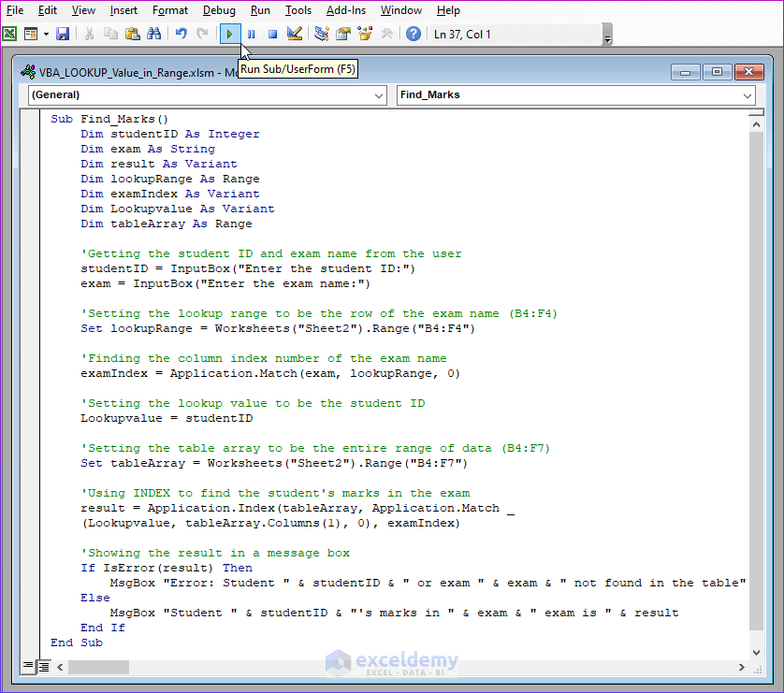Open the Add-Ins menu
This screenshot has width=784, height=693.
click(346, 10)
